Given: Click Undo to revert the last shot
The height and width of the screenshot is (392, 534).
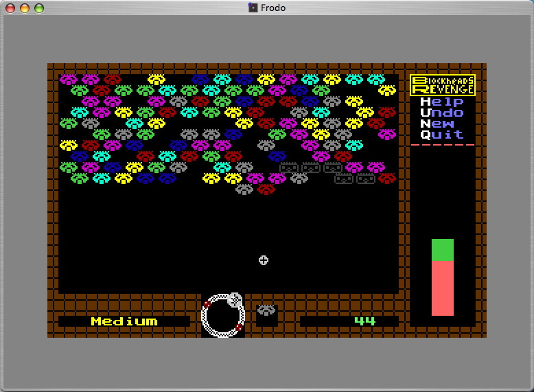Looking at the screenshot, I should [x=442, y=113].
